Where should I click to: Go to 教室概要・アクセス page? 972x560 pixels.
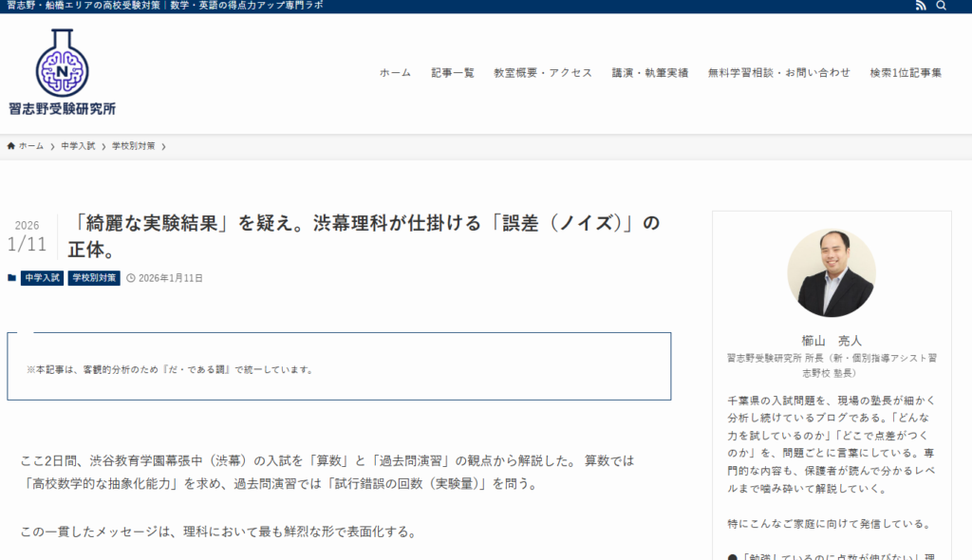pos(542,73)
